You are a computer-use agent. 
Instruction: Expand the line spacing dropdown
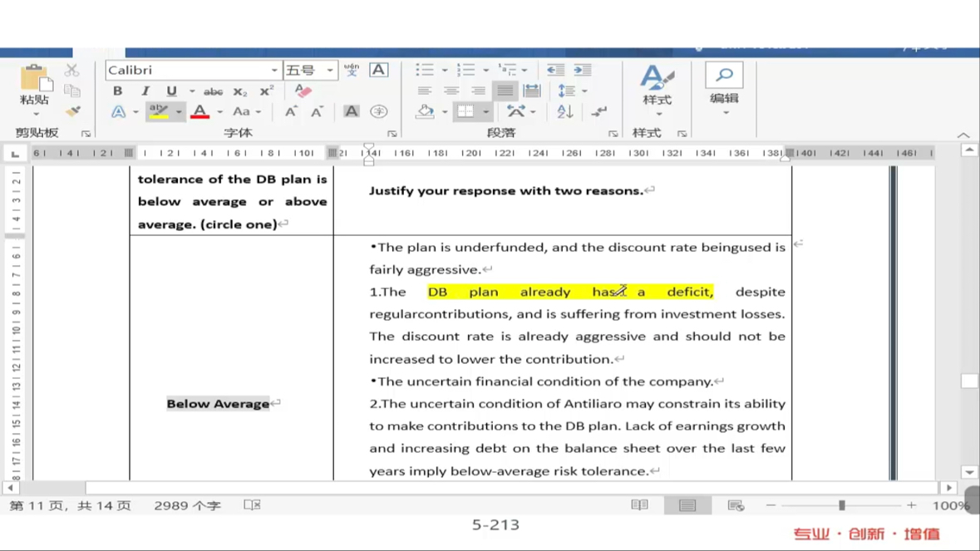point(584,91)
